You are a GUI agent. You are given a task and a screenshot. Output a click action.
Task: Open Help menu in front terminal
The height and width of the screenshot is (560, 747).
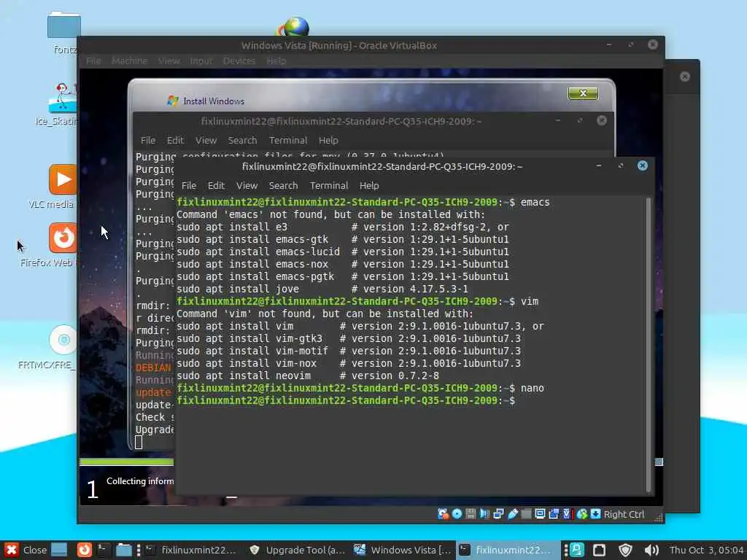(x=368, y=186)
